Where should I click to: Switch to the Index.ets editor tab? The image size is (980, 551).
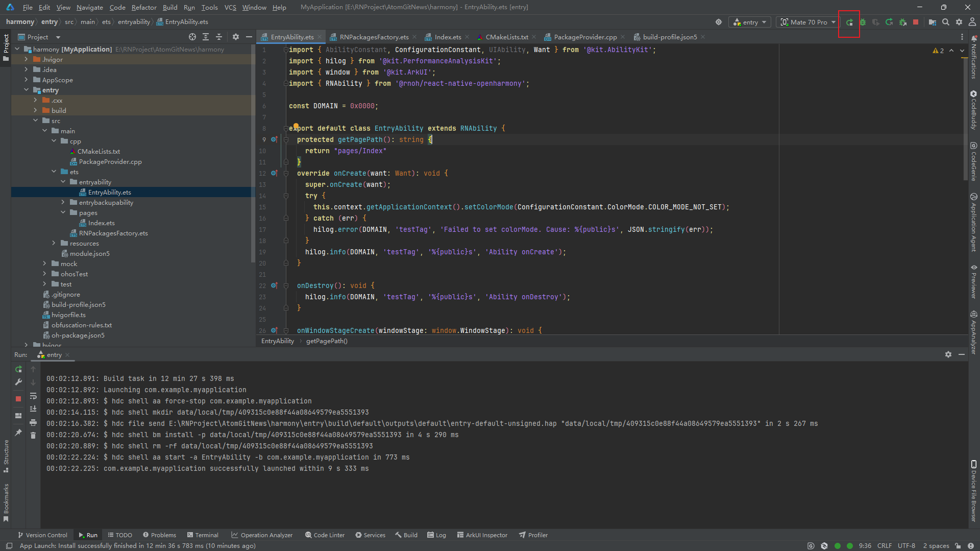448,37
